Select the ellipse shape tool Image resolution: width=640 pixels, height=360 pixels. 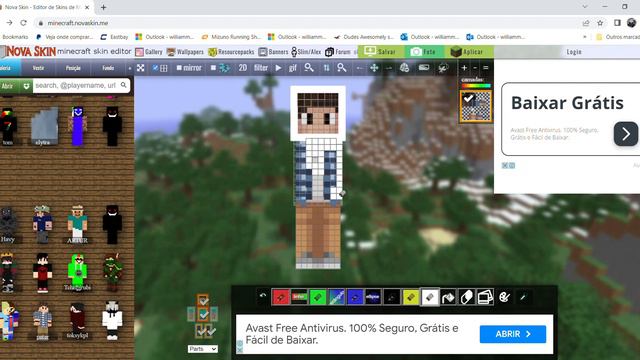click(x=373, y=297)
